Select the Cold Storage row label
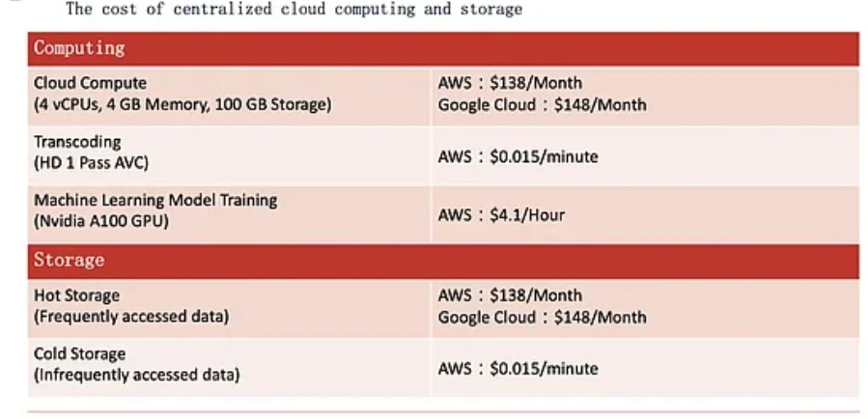The image size is (868, 419). pyautogui.click(x=80, y=353)
